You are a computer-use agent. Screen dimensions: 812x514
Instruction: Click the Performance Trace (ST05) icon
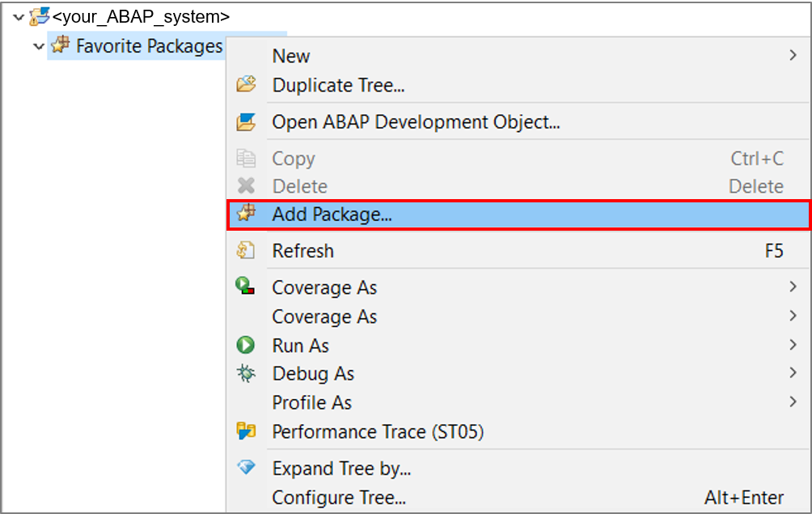click(x=246, y=431)
